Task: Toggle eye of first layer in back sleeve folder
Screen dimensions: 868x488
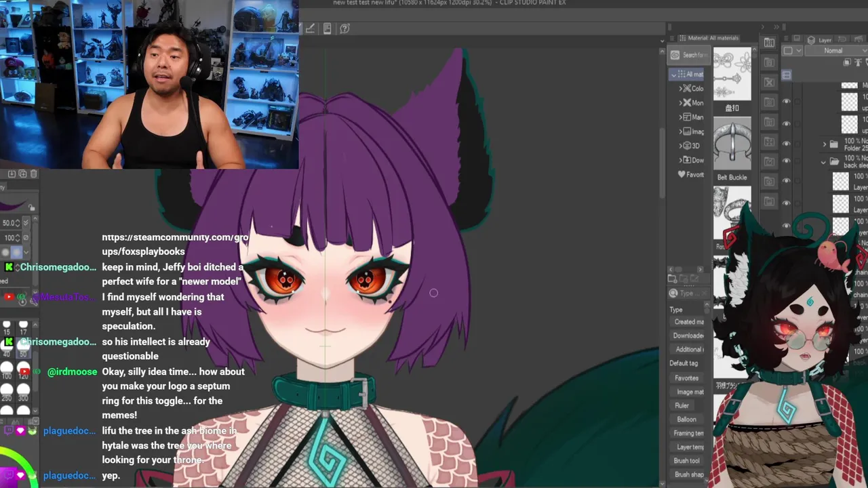Action: coord(787,181)
